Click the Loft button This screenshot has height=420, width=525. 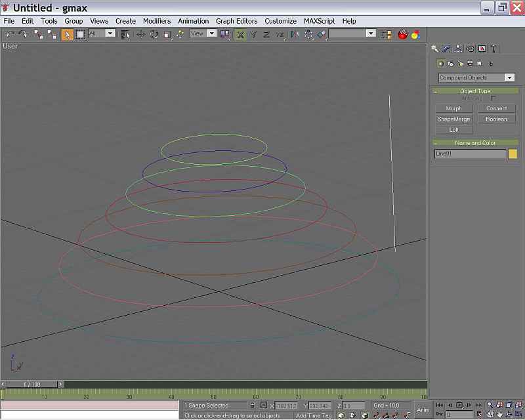[x=453, y=130]
